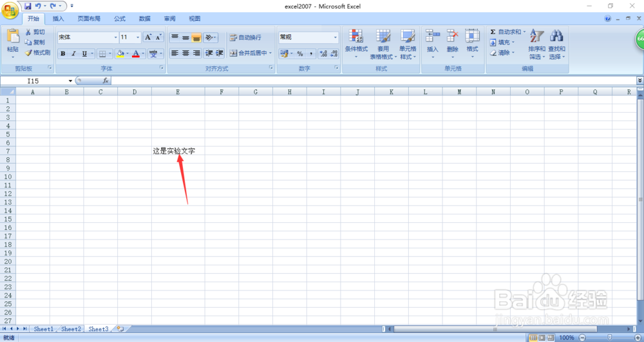Open Excel help question mark icon
644x342 pixels.
(x=607, y=19)
